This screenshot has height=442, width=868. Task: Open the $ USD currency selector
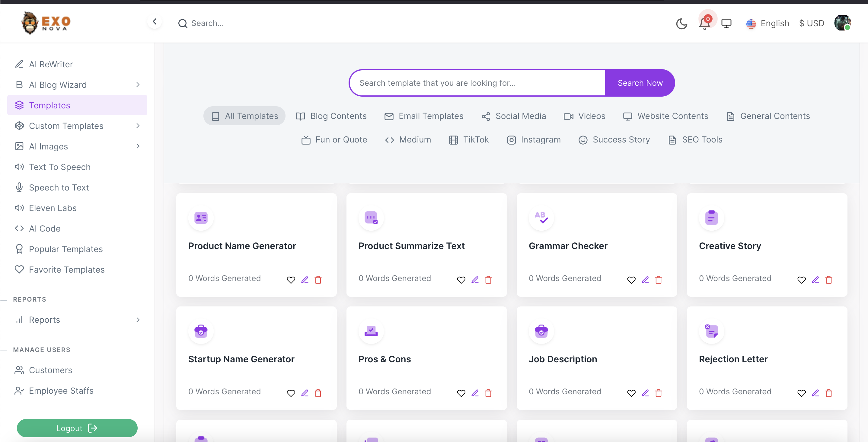pos(811,23)
